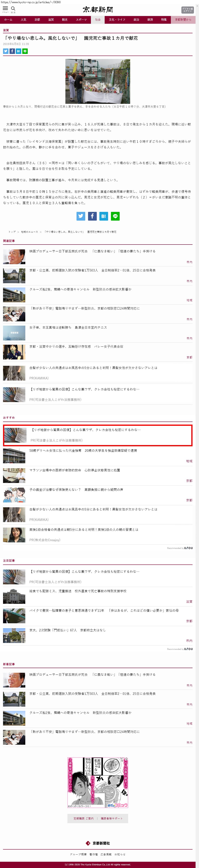Screen dimensions: 199x868
Task: Select the スポーツ navigation tab
Action: click(81, 19)
